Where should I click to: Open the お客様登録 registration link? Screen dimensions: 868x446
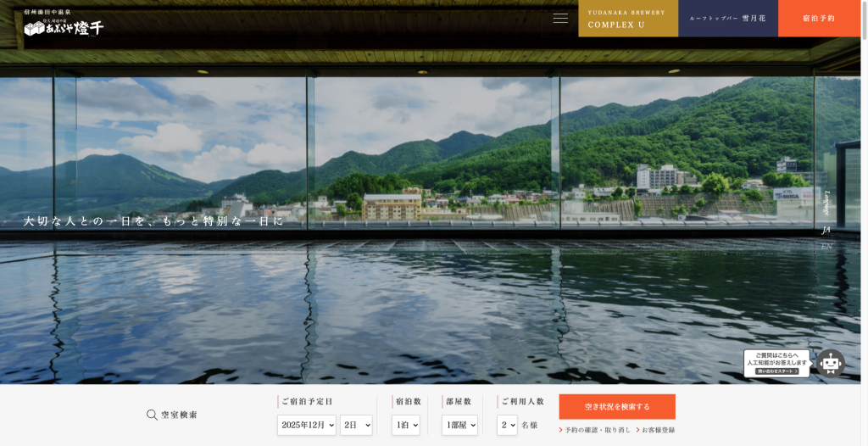pos(658,430)
